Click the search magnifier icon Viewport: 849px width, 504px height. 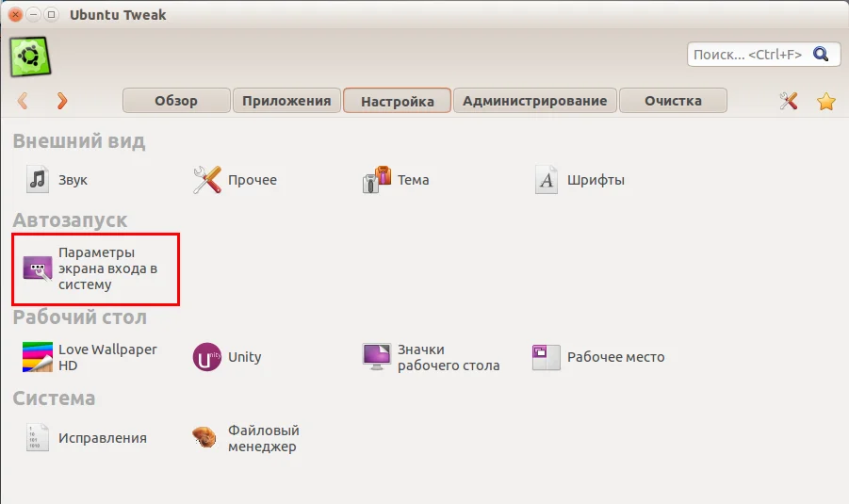[821, 54]
